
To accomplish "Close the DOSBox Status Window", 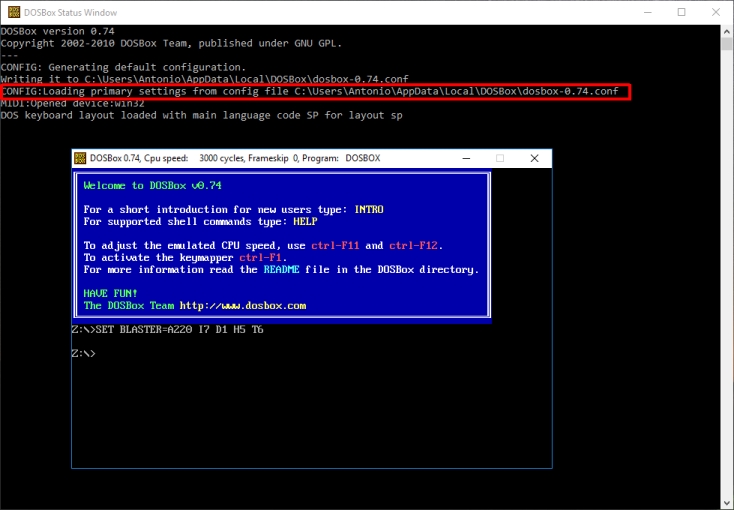I will click(x=716, y=12).
